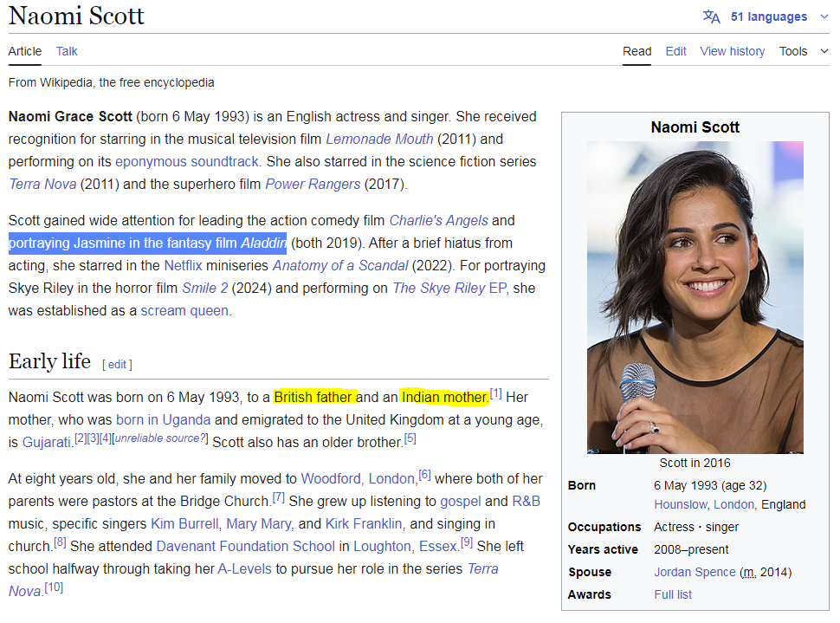
Task: Open the Loughton, Essex link
Action: 406,546
